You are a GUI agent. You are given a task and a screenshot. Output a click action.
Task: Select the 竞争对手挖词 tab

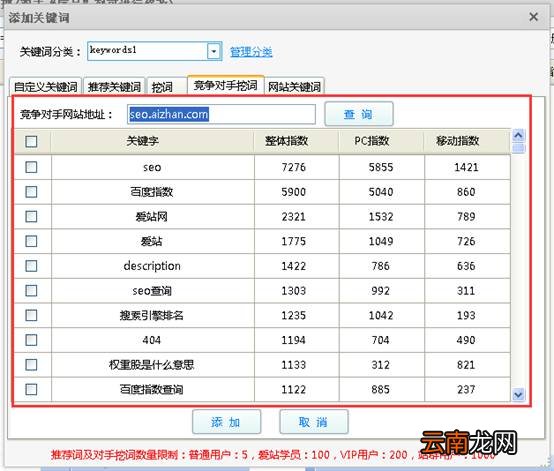point(225,85)
